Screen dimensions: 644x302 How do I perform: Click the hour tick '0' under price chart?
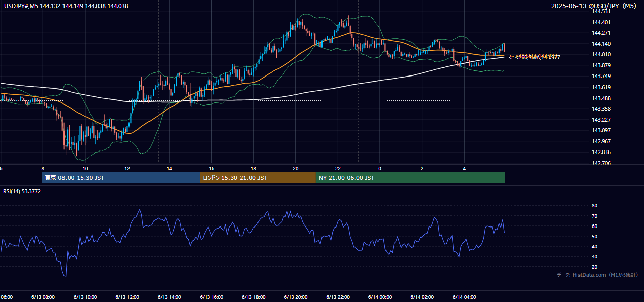[380, 169]
